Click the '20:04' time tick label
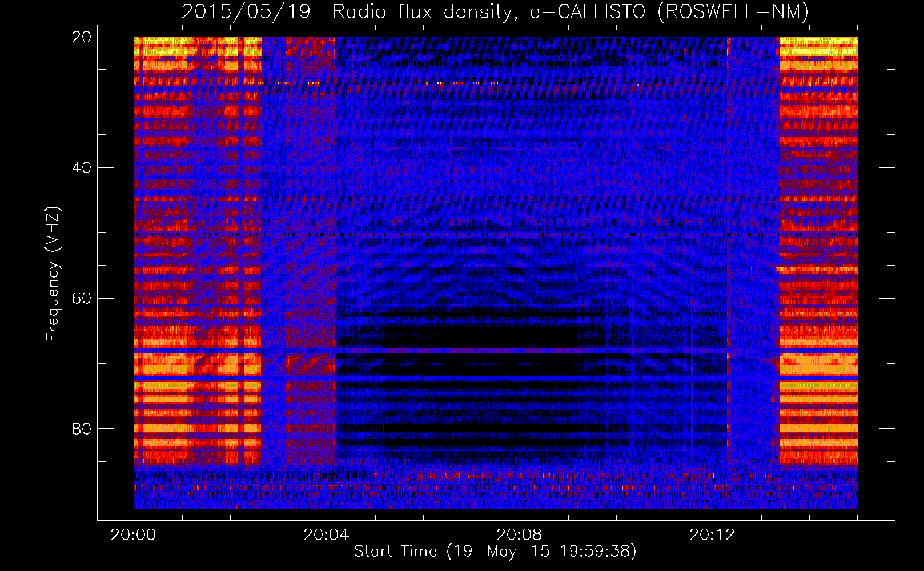Image resolution: width=924 pixels, height=571 pixels. click(326, 535)
